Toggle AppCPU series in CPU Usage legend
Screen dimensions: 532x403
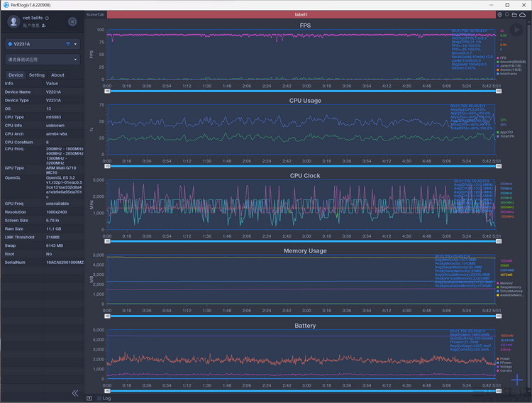click(505, 133)
